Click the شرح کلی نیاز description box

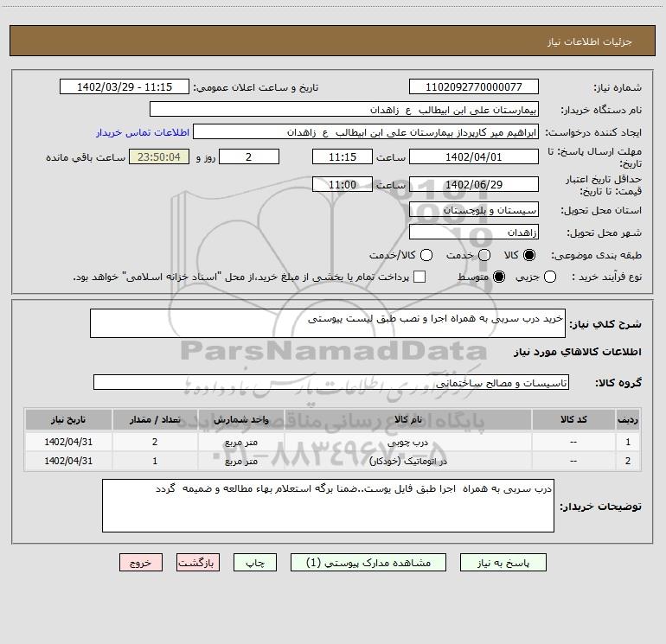coord(328,323)
